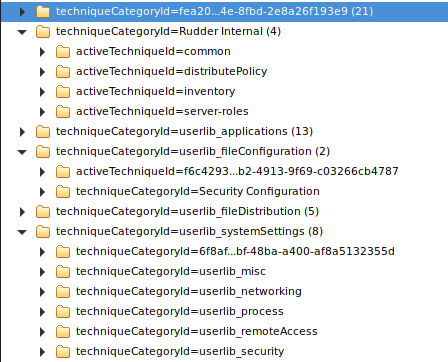The image size is (448, 362).
Task: Expand activeTechniqueId=server-roles node arrow
Action: tap(42, 112)
